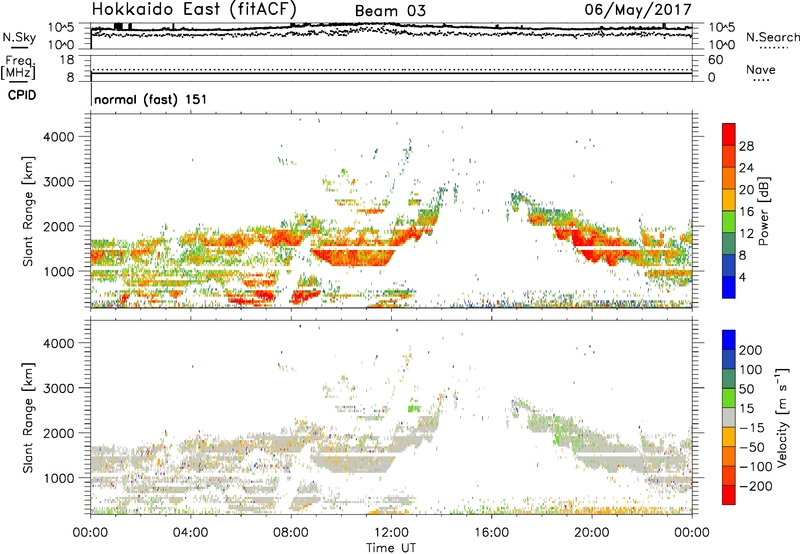Click the date '06/May/2017'
This screenshot has width=800, height=554.
(638, 9)
